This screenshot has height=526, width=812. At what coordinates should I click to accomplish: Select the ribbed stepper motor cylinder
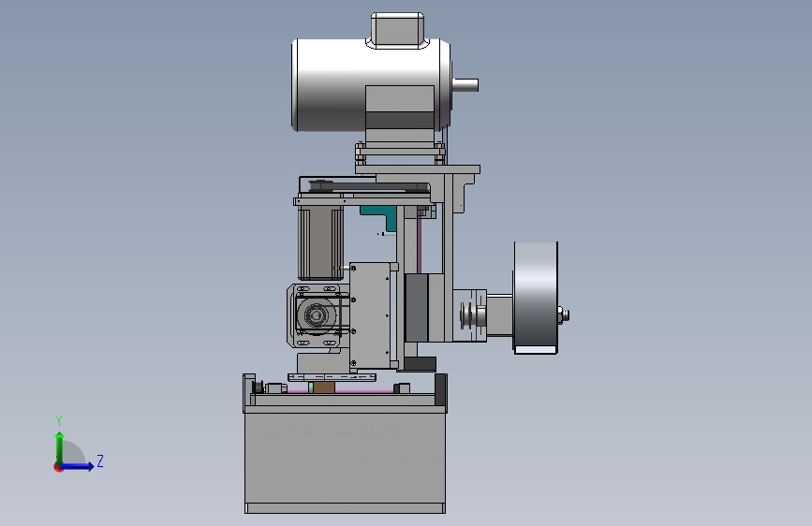(x=320, y=242)
